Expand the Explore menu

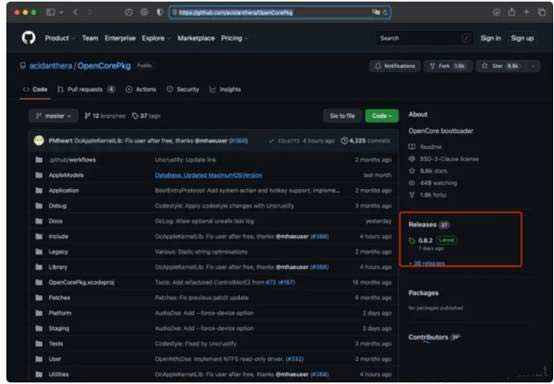(x=156, y=38)
